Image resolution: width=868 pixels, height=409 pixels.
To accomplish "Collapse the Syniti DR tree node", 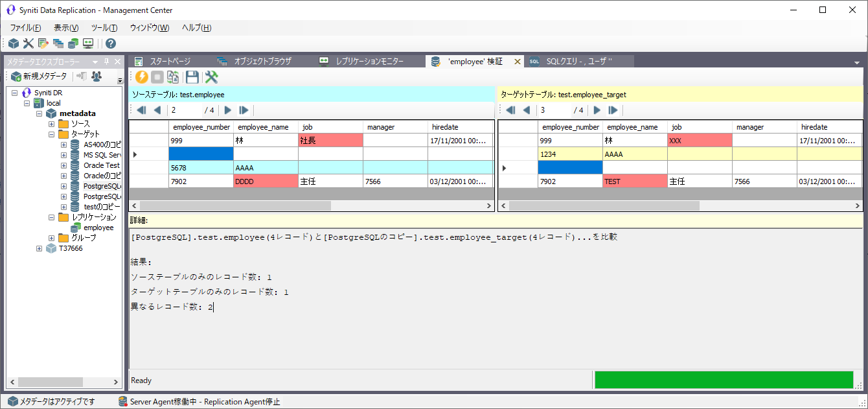I will (14, 93).
